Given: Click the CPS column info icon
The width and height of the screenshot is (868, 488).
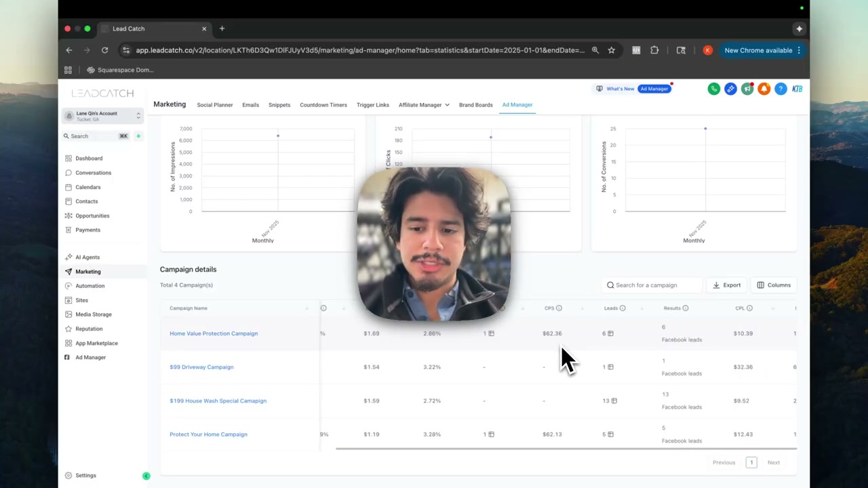Looking at the screenshot, I should (x=559, y=308).
